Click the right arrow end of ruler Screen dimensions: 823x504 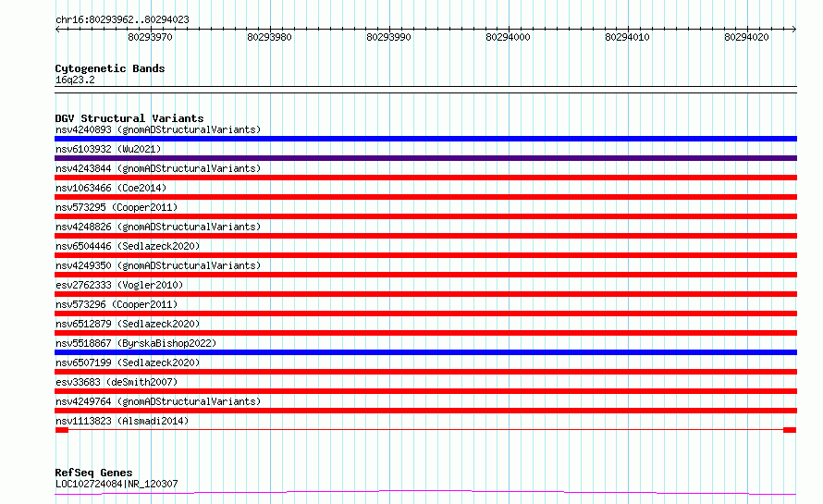coord(794,30)
